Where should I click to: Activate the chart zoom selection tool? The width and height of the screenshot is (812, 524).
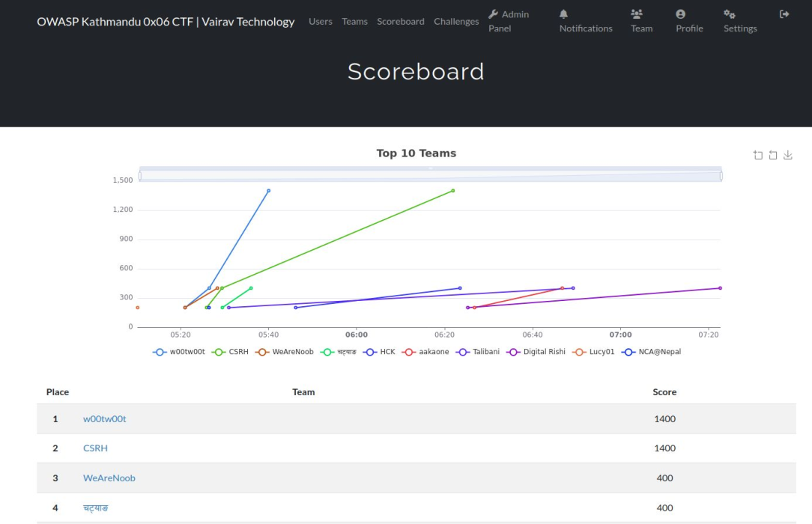757,155
